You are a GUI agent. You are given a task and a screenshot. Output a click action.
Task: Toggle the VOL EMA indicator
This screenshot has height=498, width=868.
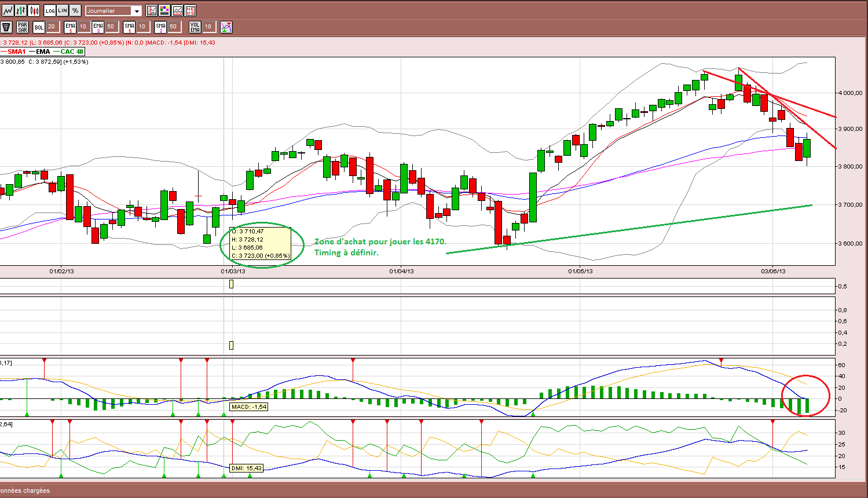pyautogui.click(x=195, y=27)
